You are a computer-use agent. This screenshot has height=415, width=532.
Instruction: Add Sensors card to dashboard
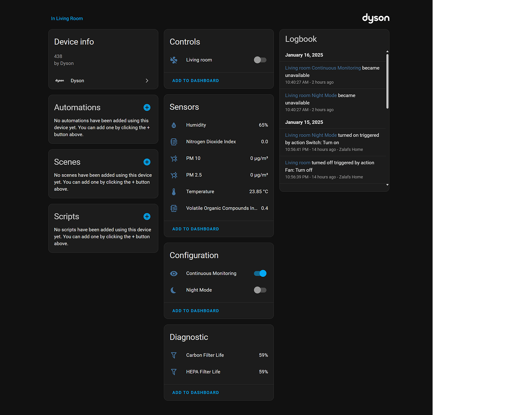[x=195, y=229]
